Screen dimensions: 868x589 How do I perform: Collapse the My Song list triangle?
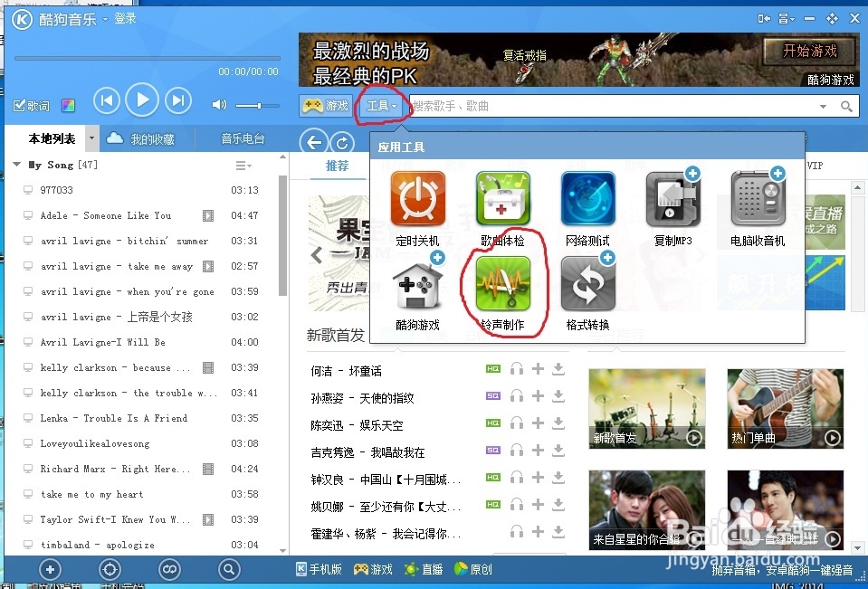17,165
